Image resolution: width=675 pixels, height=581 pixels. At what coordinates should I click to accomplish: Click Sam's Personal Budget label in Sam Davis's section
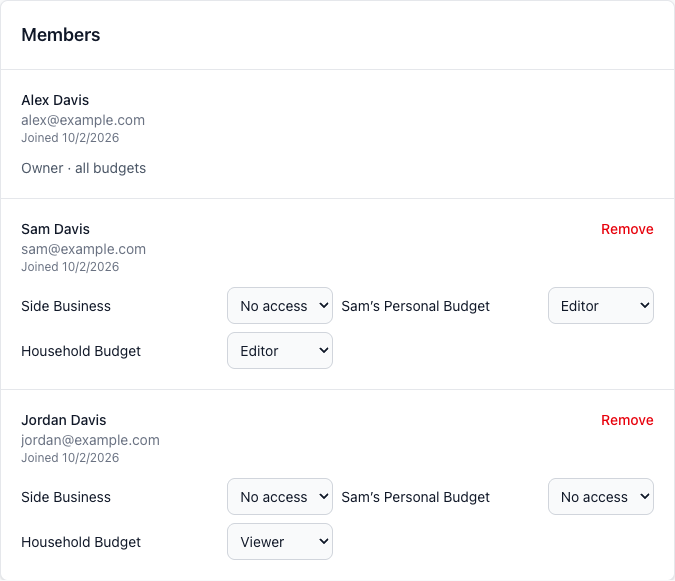pos(415,306)
